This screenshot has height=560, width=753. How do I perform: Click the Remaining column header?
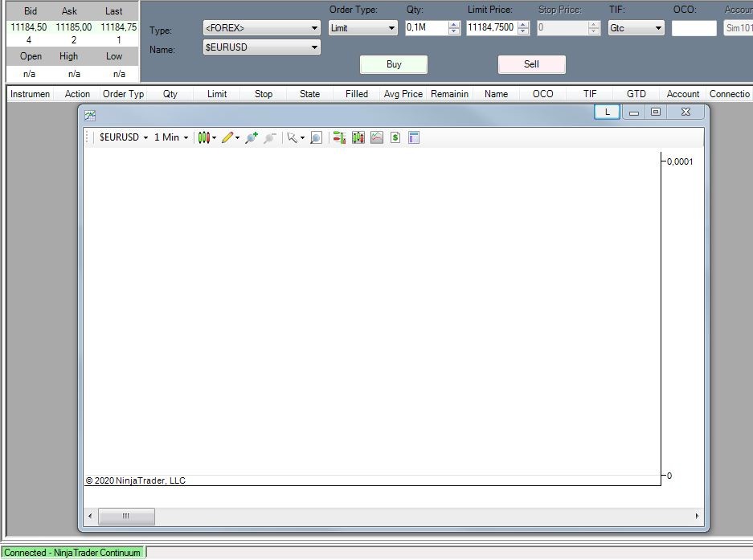point(449,94)
